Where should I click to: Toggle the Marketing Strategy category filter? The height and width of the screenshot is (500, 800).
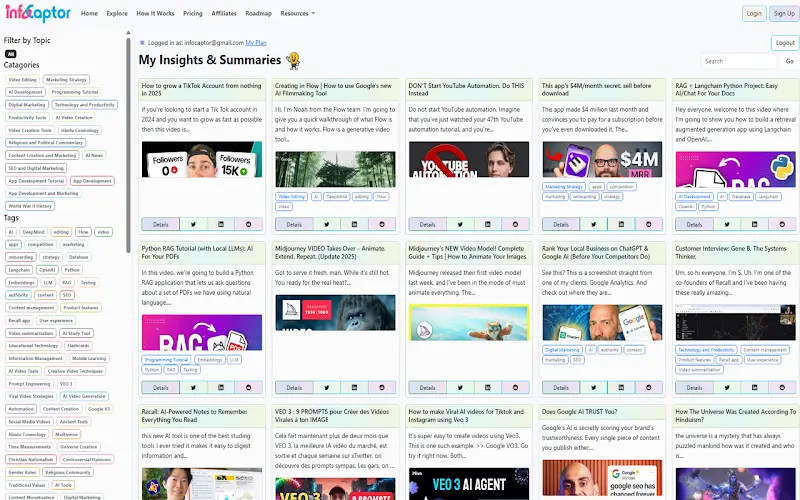[66, 80]
